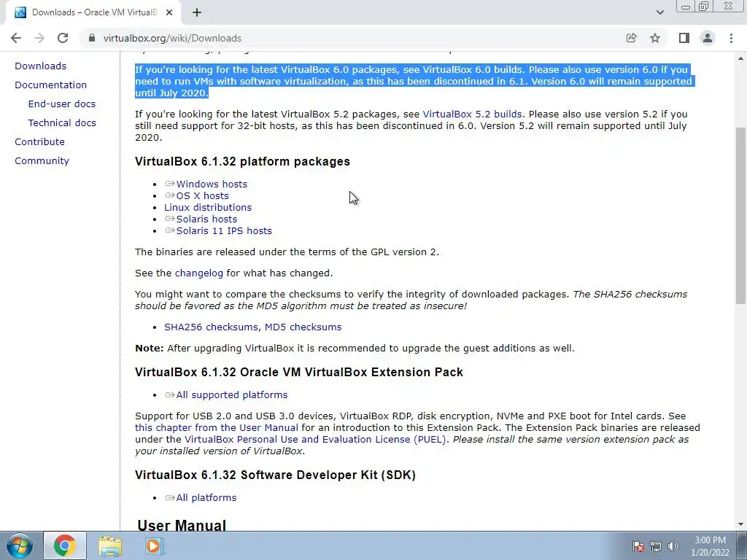Follow the VirtualBox 5.2 builds link
747x560 pixels.
tap(472, 114)
